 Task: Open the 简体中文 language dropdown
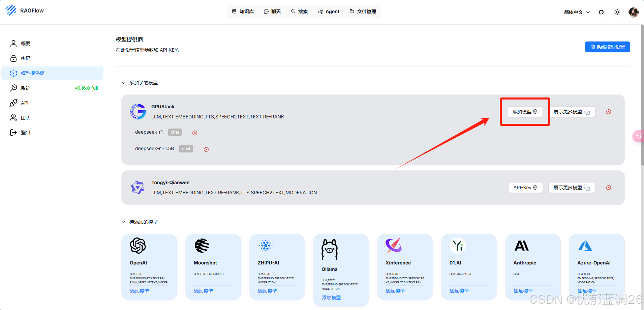(x=577, y=12)
